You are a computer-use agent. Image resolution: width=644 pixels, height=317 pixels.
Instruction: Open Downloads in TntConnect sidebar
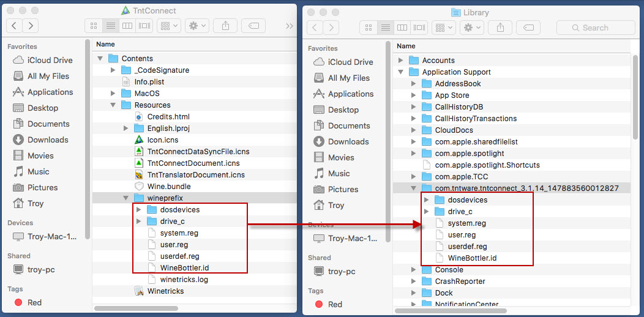pos(40,140)
